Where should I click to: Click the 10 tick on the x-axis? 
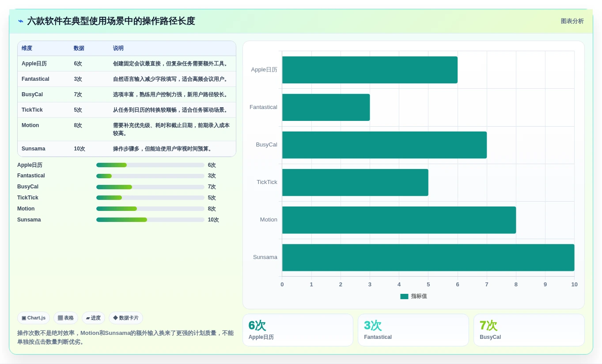(574, 285)
